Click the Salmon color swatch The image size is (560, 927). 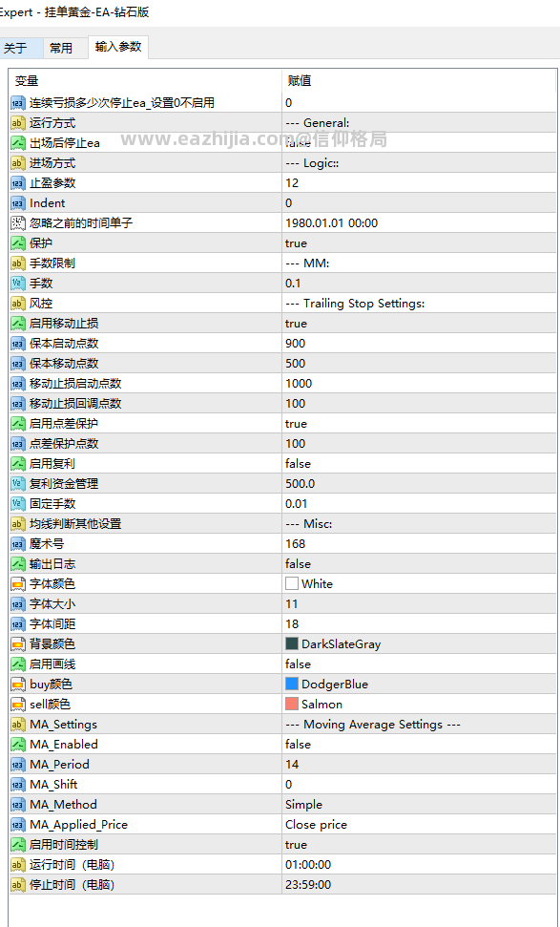coord(292,705)
